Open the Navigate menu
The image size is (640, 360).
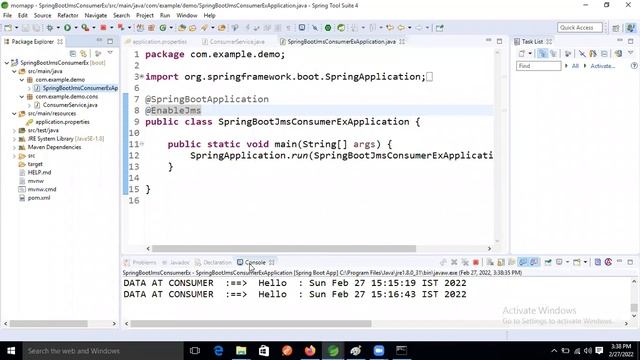(96, 16)
